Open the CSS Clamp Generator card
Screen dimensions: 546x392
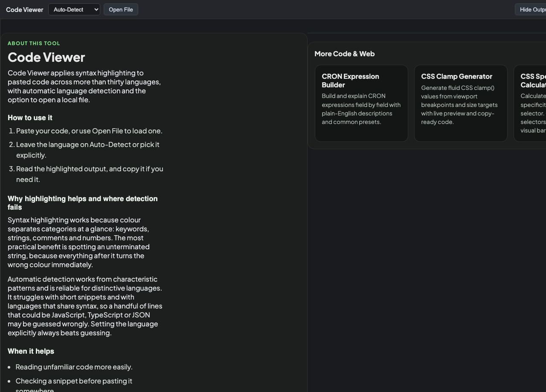(461, 103)
